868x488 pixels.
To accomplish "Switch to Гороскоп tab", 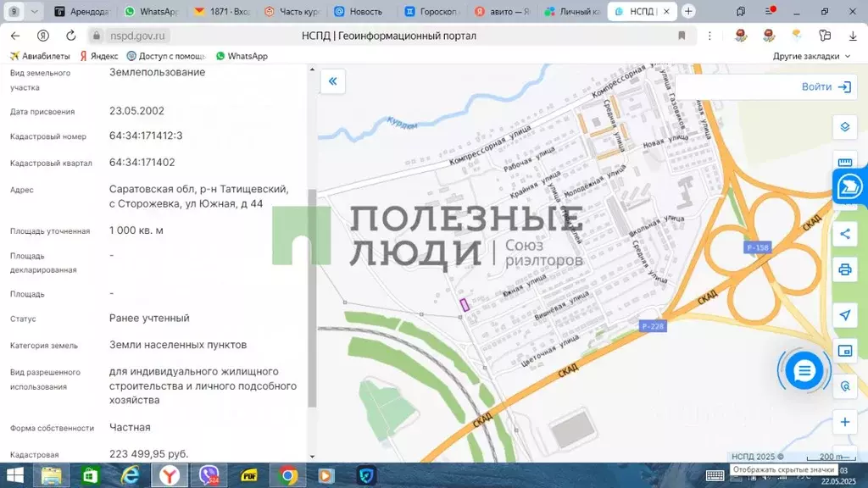I will click(x=431, y=11).
